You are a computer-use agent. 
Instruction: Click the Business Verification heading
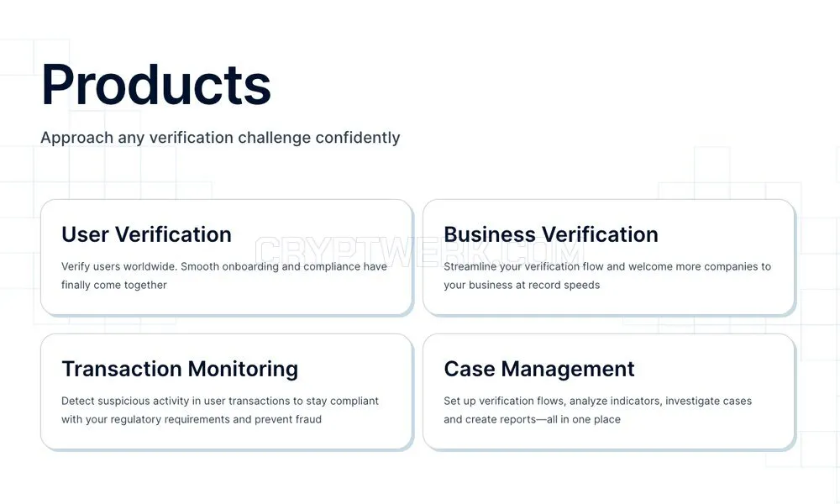(551, 234)
